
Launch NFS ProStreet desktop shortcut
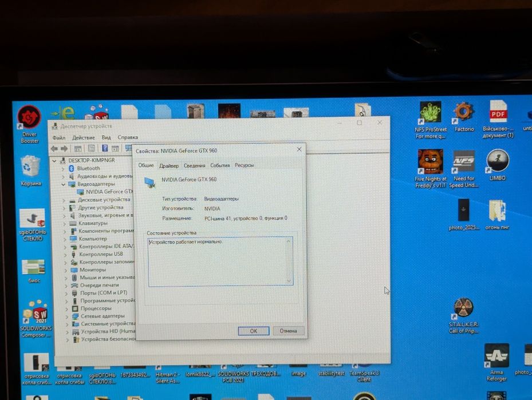[x=431, y=120]
